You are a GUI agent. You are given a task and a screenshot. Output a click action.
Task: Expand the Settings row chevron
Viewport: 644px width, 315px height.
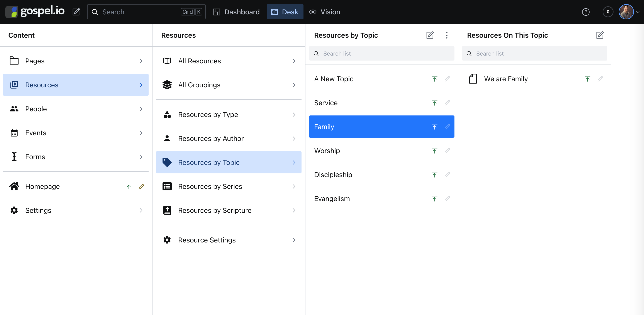coord(141,210)
